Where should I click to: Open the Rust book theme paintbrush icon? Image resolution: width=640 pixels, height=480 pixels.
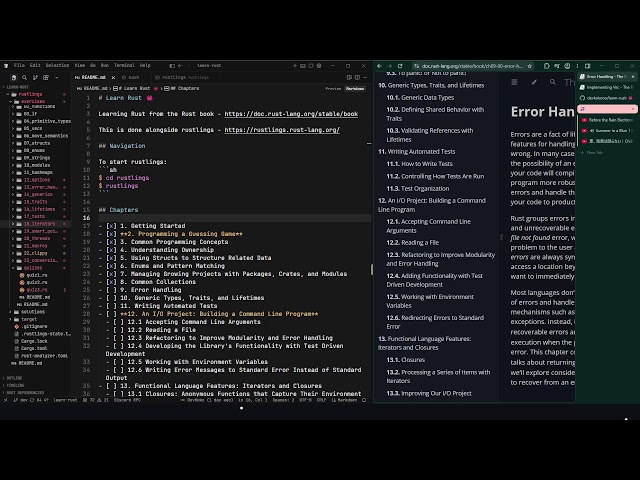click(x=534, y=82)
